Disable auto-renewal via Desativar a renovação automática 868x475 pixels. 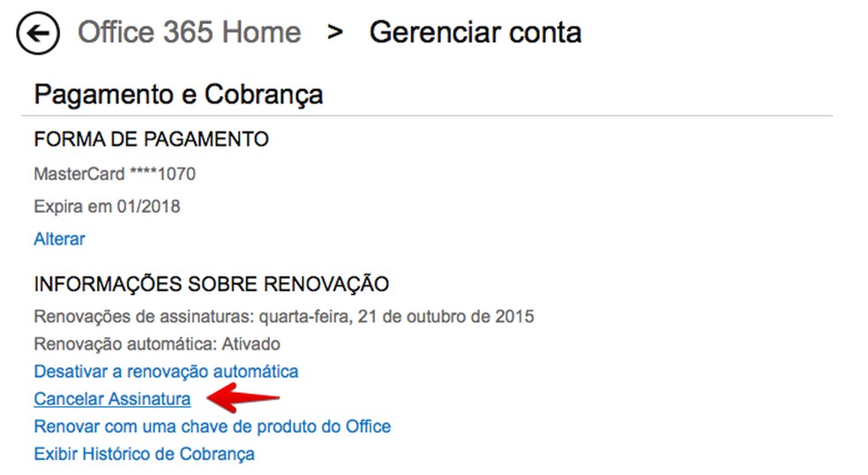(166, 372)
